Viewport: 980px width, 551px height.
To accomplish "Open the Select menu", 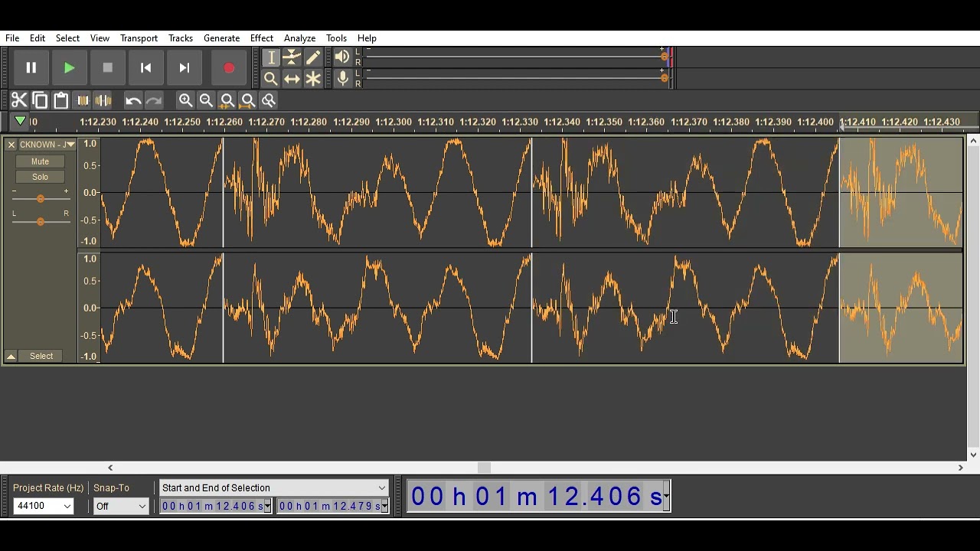I will pos(67,38).
